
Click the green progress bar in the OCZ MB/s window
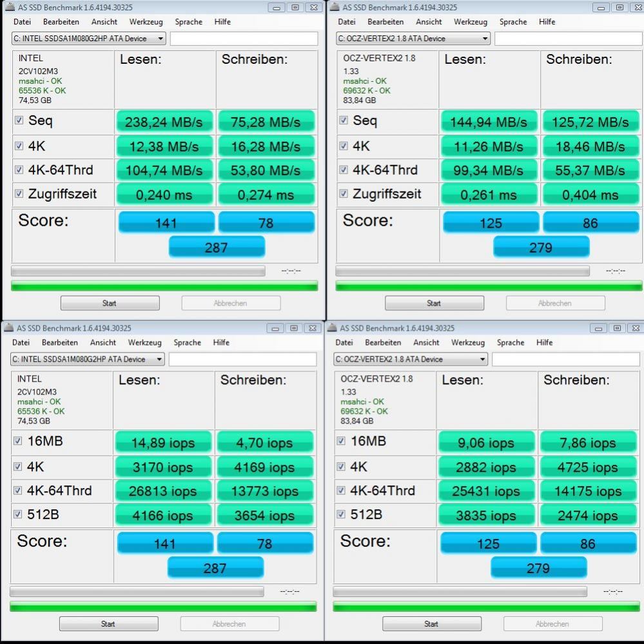pyautogui.click(x=489, y=286)
